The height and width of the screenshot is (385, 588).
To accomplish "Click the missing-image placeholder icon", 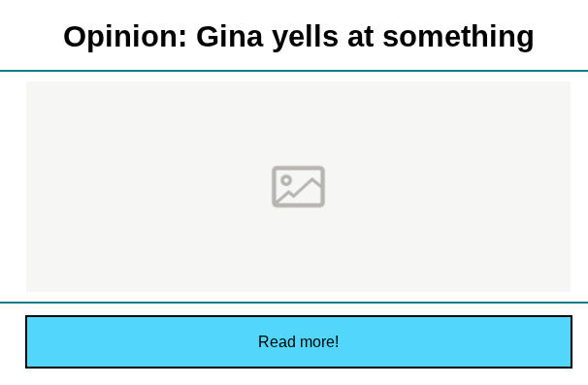I will pos(298,186).
